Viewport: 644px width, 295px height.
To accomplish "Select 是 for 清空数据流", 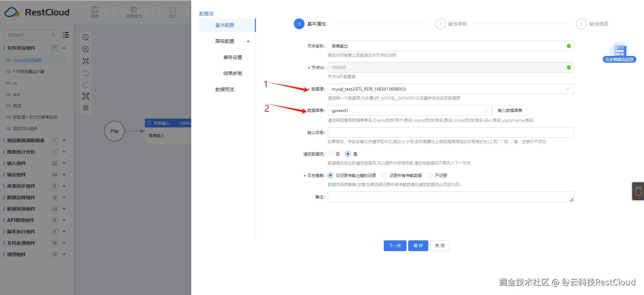I will click(348, 154).
